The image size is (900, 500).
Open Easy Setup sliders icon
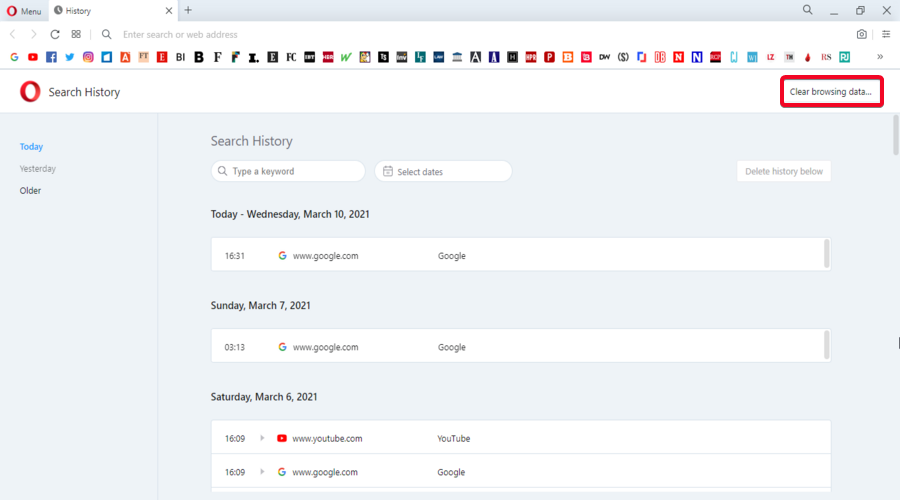point(885,34)
